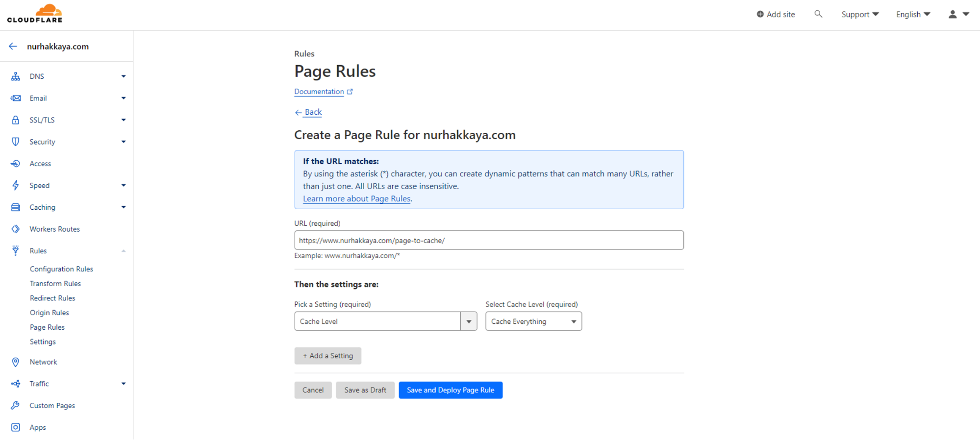Open search with magnifier icon

(x=818, y=14)
